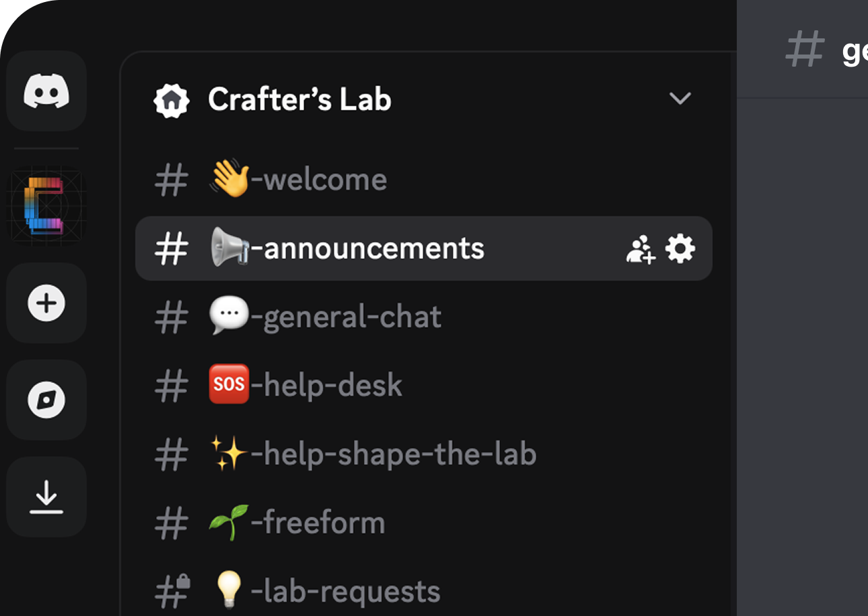Click the Add a Server plus icon
Viewport: 868px width, 616px height.
(46, 303)
